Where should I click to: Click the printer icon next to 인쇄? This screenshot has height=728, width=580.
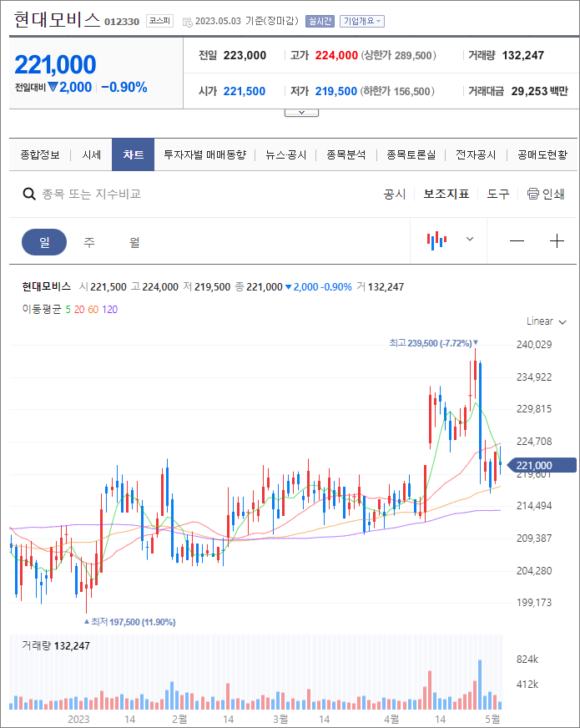[532, 194]
